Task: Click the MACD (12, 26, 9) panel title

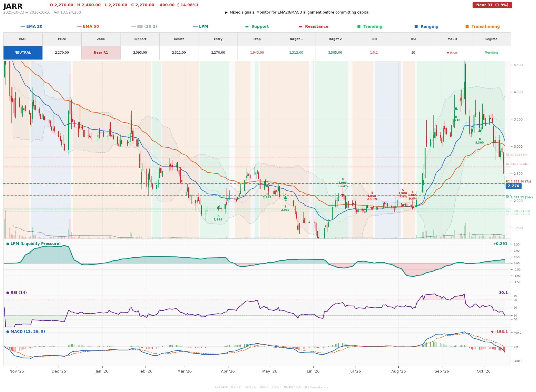Action: pyautogui.click(x=28, y=332)
